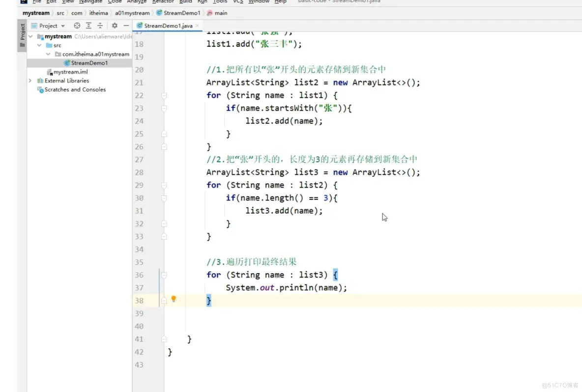This screenshot has width=582, height=392.
Task: Select the StreamDemo1.java editor tab
Action: [168, 26]
